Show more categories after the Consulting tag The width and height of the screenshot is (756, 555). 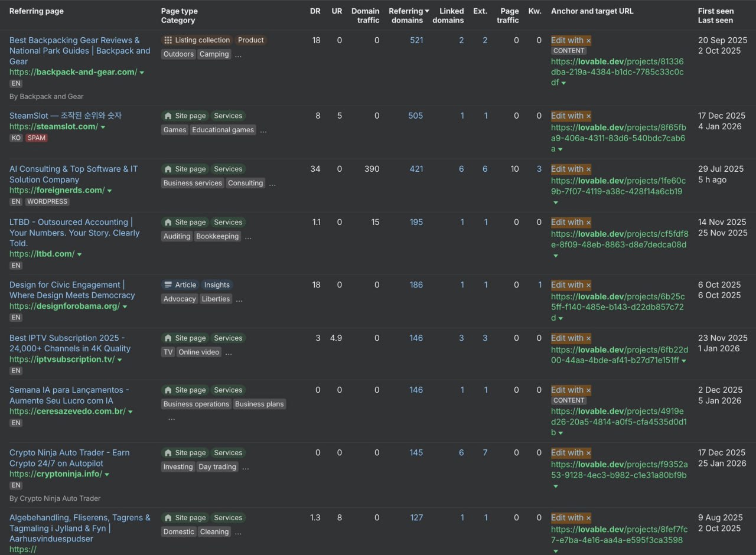(x=272, y=184)
